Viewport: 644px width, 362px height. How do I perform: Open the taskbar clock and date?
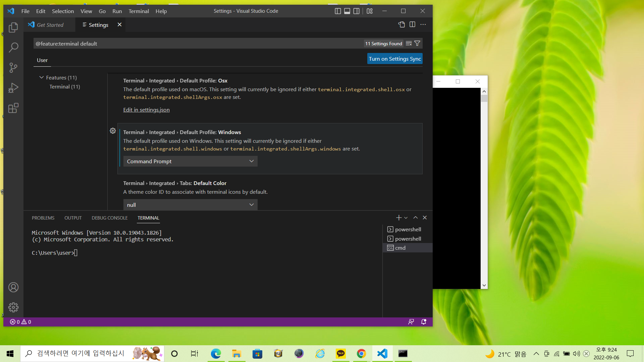606,354
